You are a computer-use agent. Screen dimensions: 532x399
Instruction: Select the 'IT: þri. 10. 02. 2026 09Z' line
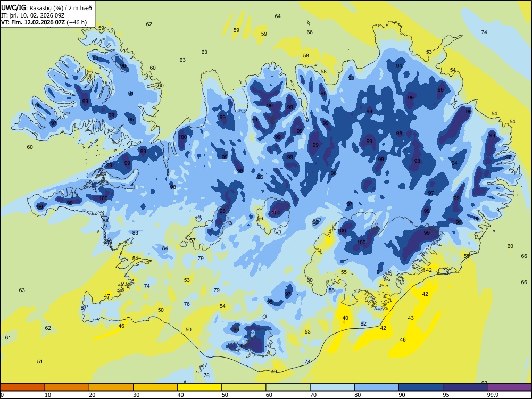pos(32,15)
